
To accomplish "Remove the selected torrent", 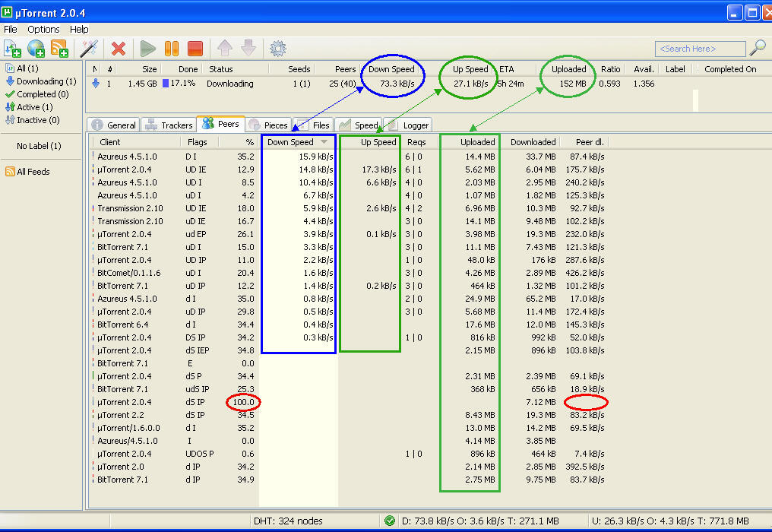I will point(119,48).
